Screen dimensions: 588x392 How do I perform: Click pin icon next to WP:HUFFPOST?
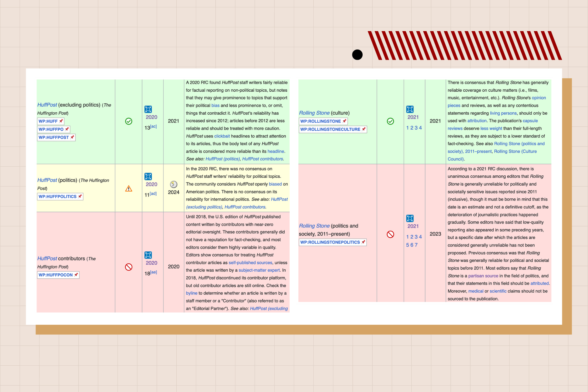click(72, 137)
